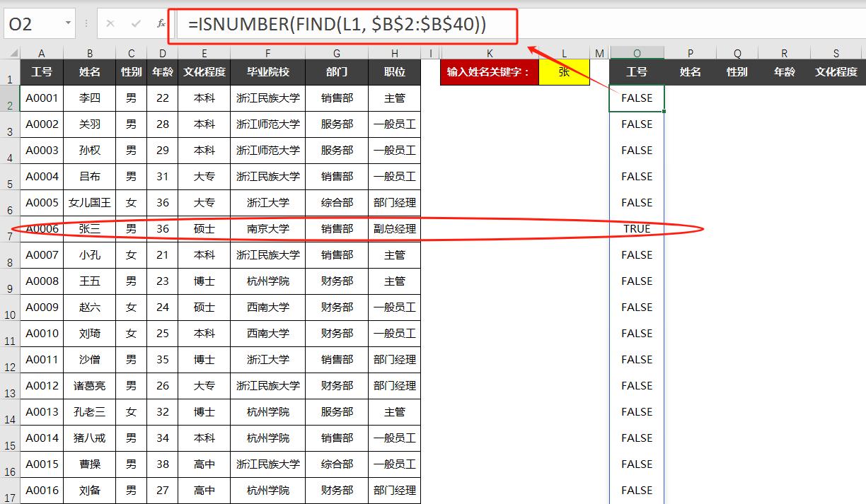
Task: Click the 毕业院校 header cell
Action: click(x=268, y=72)
